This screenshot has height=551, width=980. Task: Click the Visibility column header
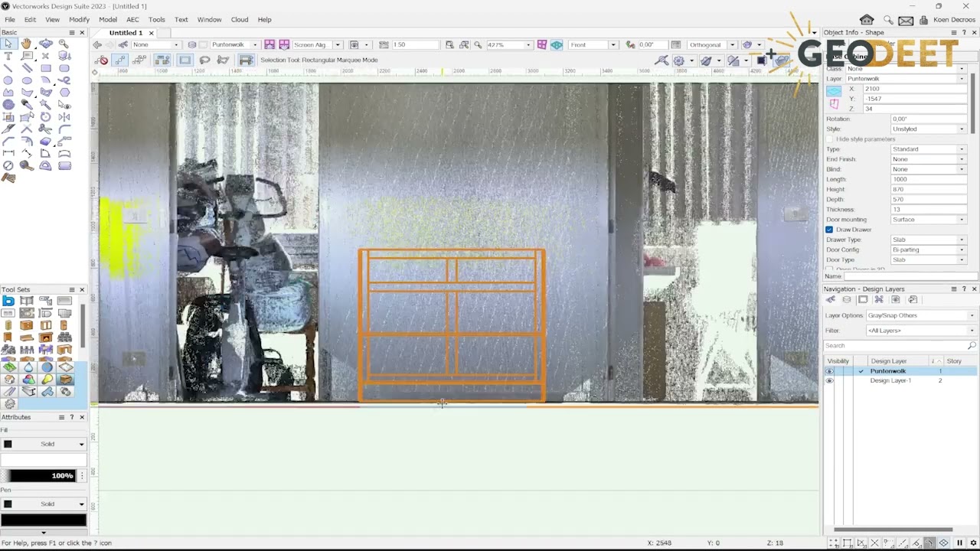click(x=838, y=361)
